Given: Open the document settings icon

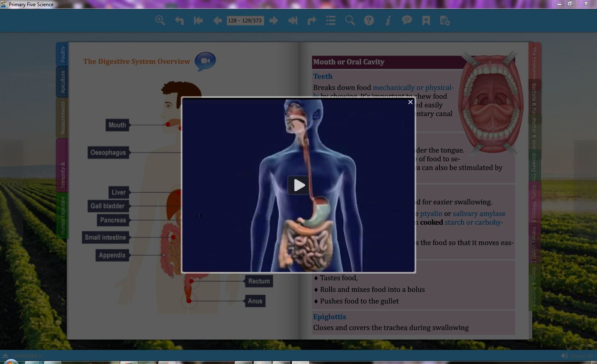Looking at the screenshot, I should click(x=445, y=21).
